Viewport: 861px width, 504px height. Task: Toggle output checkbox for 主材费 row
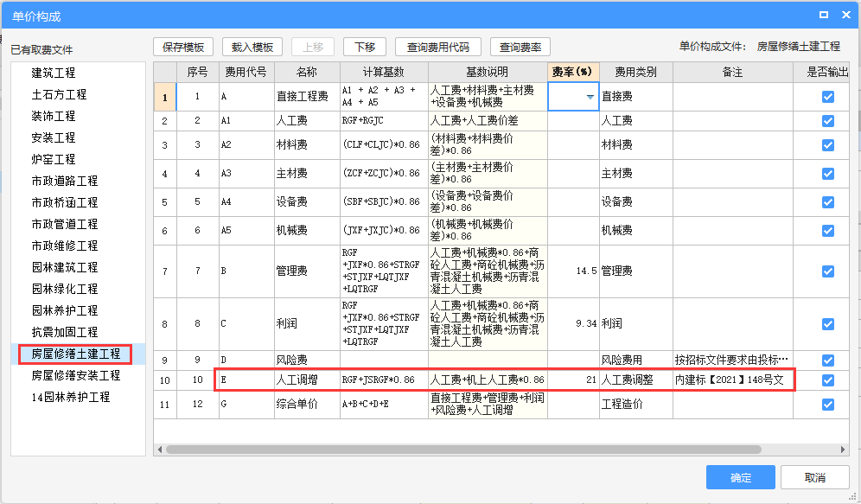pos(828,174)
